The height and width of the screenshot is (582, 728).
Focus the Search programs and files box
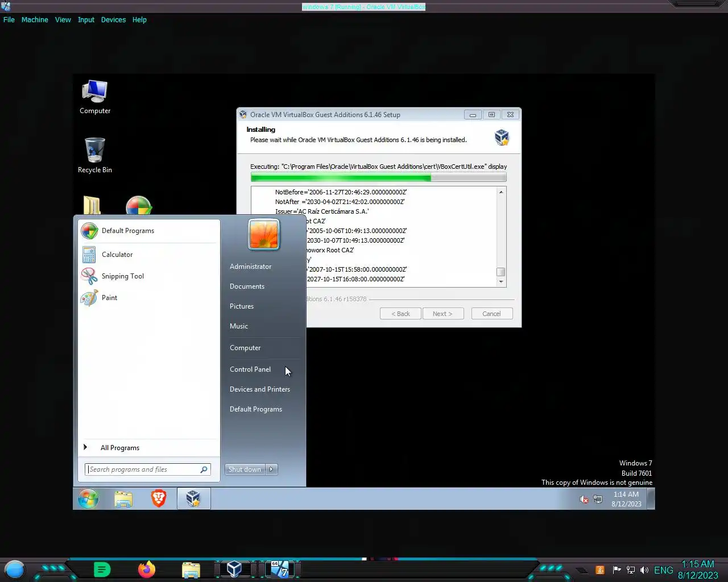[x=148, y=469]
